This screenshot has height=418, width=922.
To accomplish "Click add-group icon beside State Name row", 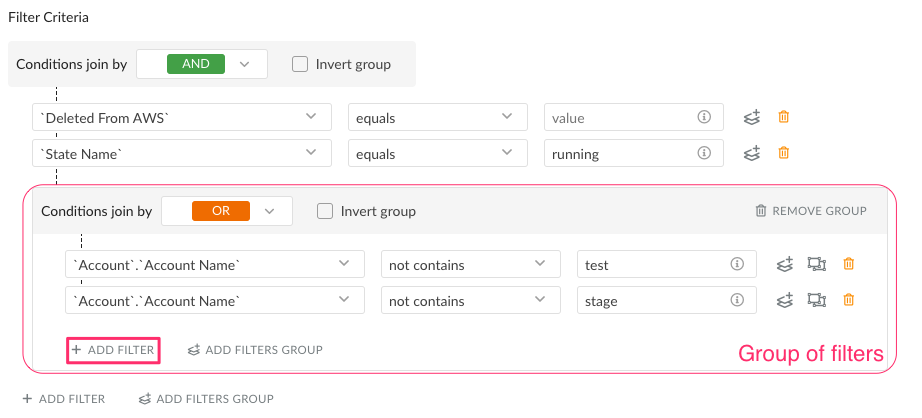I will [x=751, y=153].
